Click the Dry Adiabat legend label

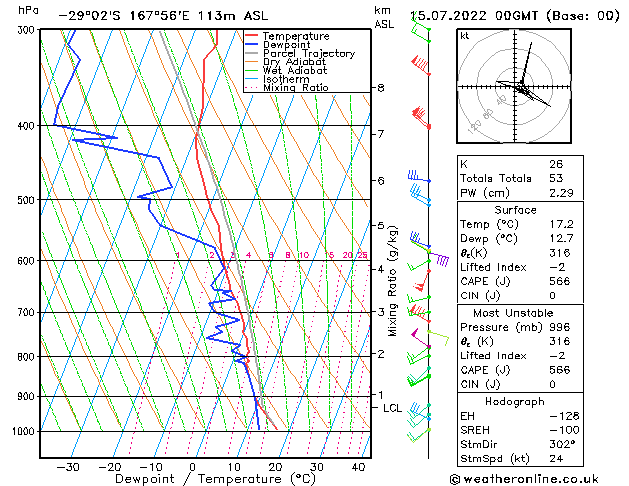[294, 62]
